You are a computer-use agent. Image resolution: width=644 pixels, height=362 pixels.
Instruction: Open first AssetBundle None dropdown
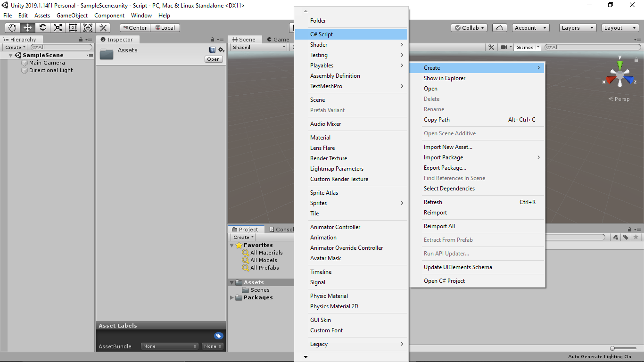(x=170, y=346)
